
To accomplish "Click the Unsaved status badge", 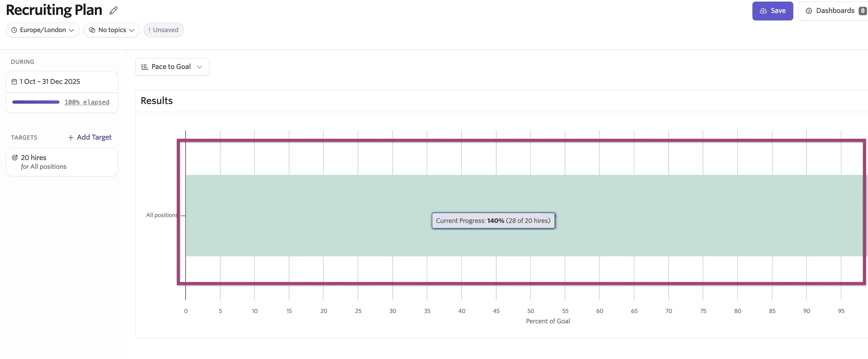I will pos(163,30).
